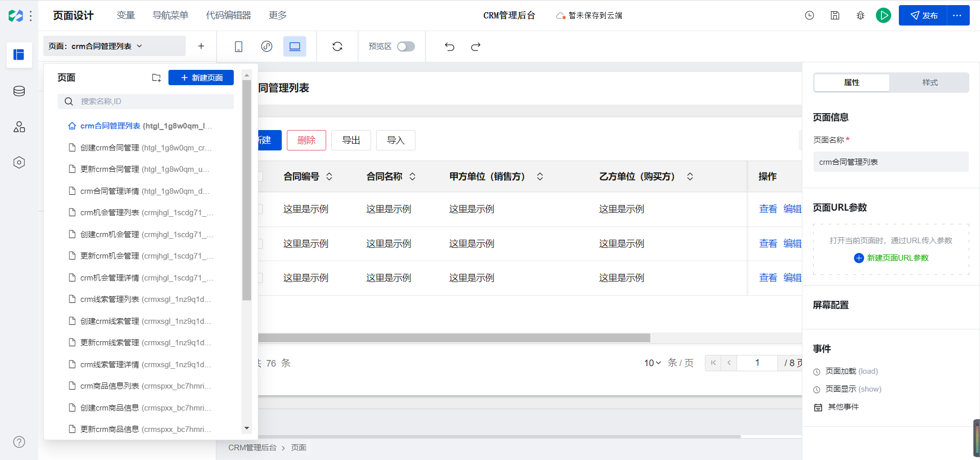Switch to the 样式 tab
Image resolution: width=980 pixels, height=460 pixels.
coord(930,83)
